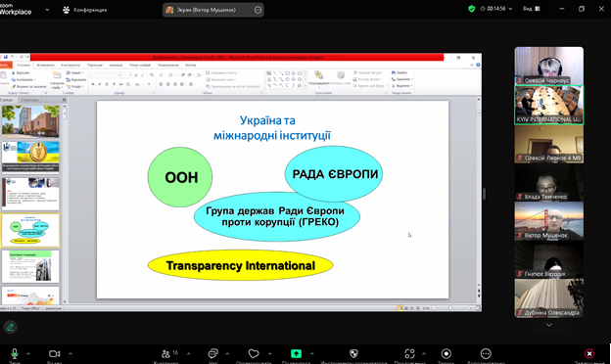The image size is (611, 364).
Task: Click the Конференция tab
Action: 85,10
